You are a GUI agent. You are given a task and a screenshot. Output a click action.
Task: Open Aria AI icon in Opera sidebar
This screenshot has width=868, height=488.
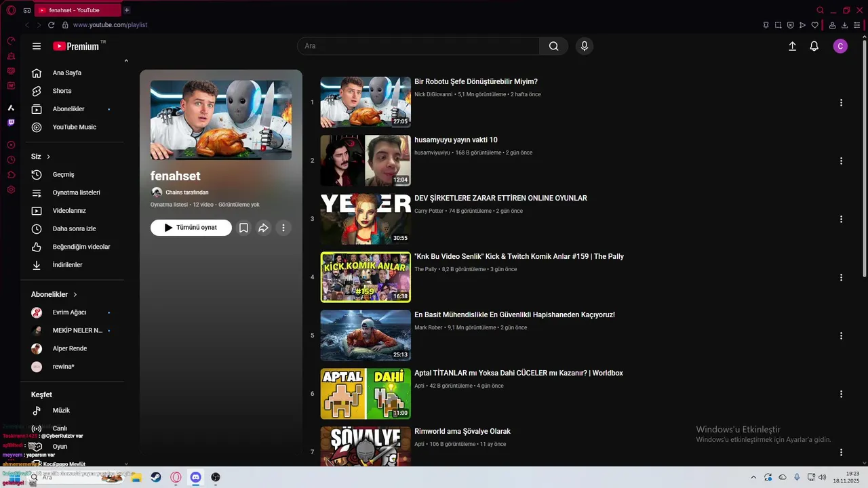11,108
